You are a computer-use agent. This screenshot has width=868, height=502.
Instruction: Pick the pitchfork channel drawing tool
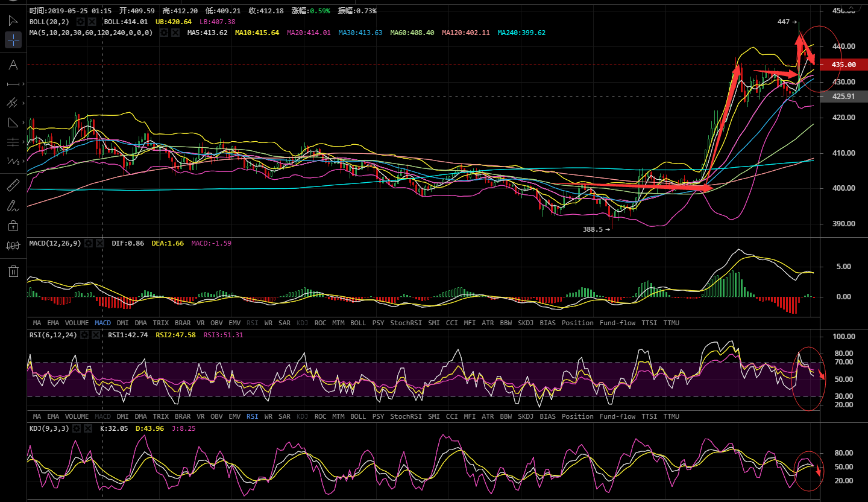pyautogui.click(x=13, y=103)
